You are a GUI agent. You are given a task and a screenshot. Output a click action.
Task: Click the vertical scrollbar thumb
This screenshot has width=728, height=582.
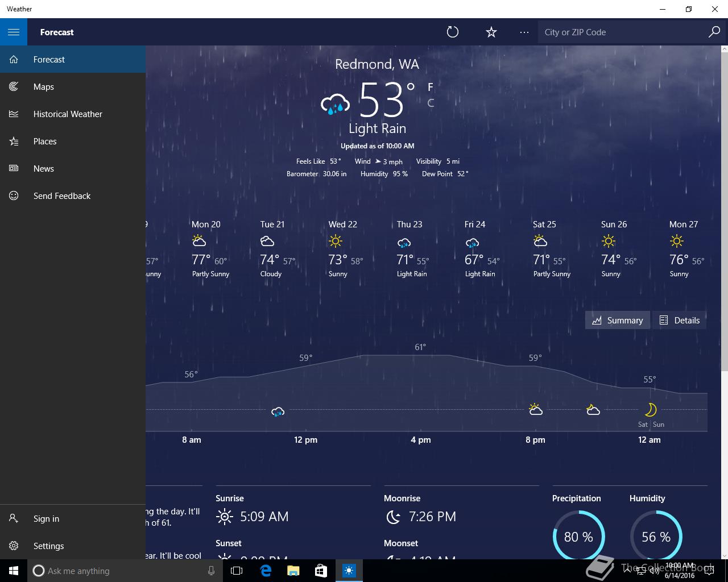click(x=724, y=212)
